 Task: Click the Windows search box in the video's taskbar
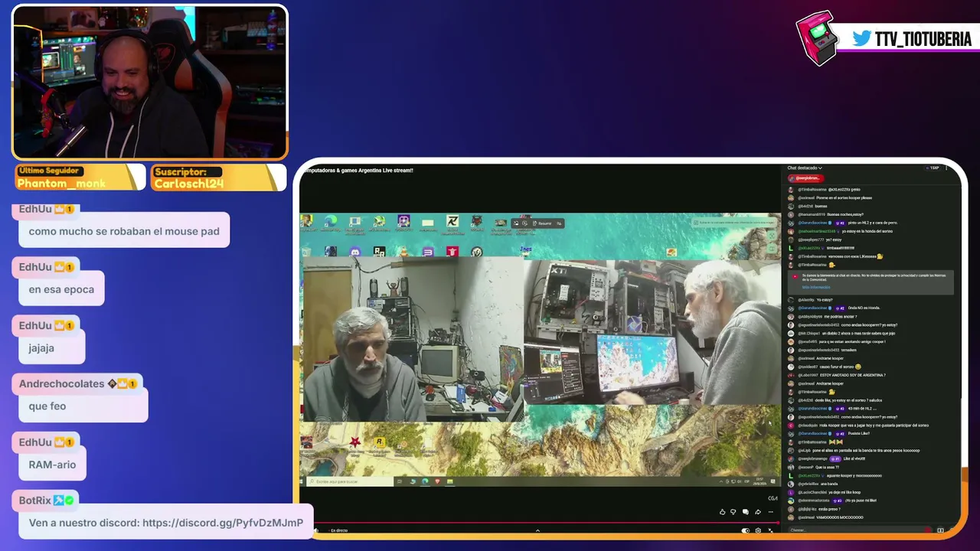pyautogui.click(x=349, y=481)
